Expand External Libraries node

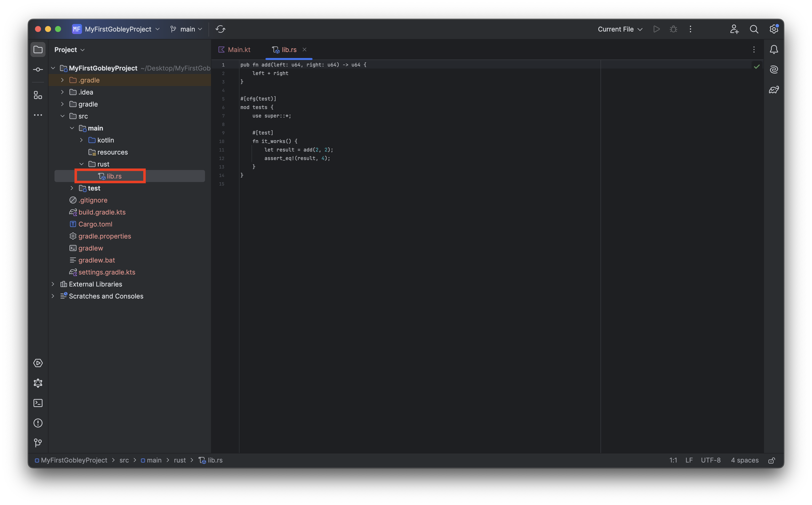(53, 284)
